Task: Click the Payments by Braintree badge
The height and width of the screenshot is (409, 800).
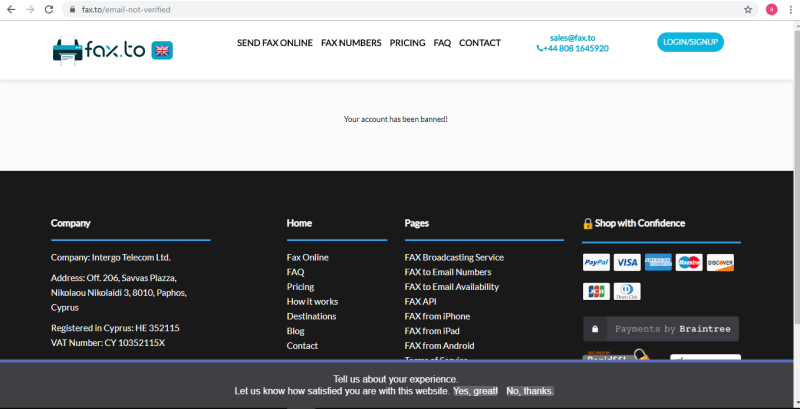Action: (661, 329)
